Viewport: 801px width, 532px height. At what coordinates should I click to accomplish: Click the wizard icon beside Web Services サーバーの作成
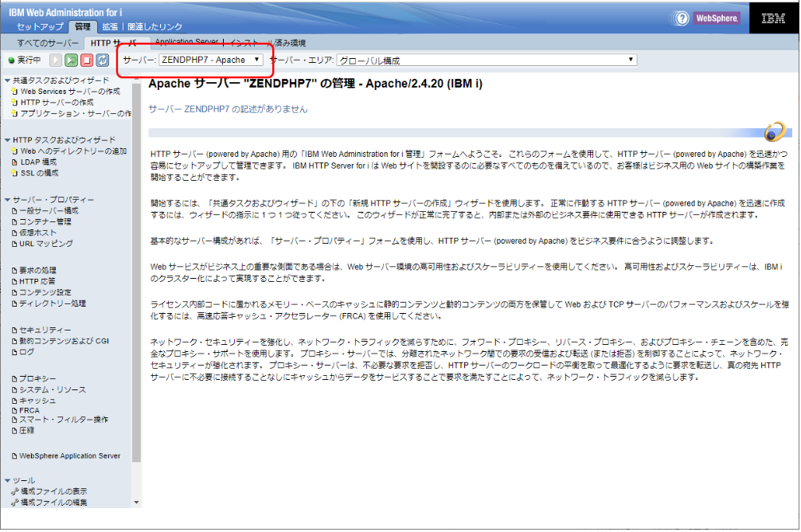[x=14, y=92]
